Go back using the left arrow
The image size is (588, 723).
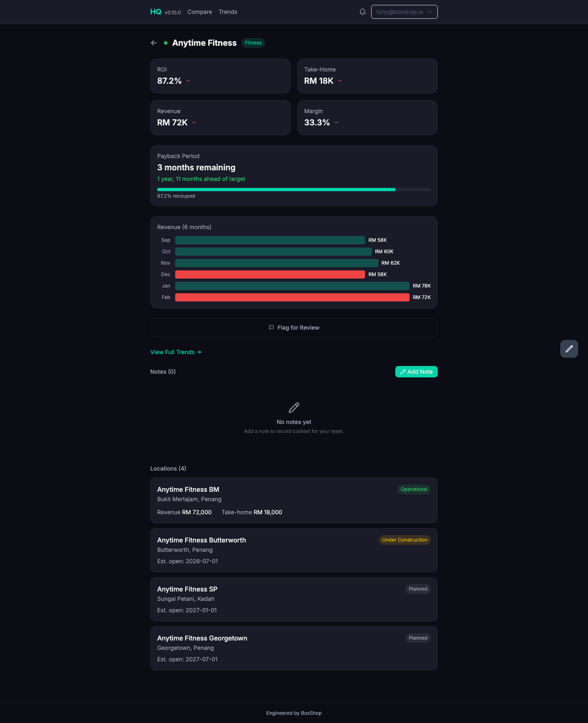click(x=154, y=43)
